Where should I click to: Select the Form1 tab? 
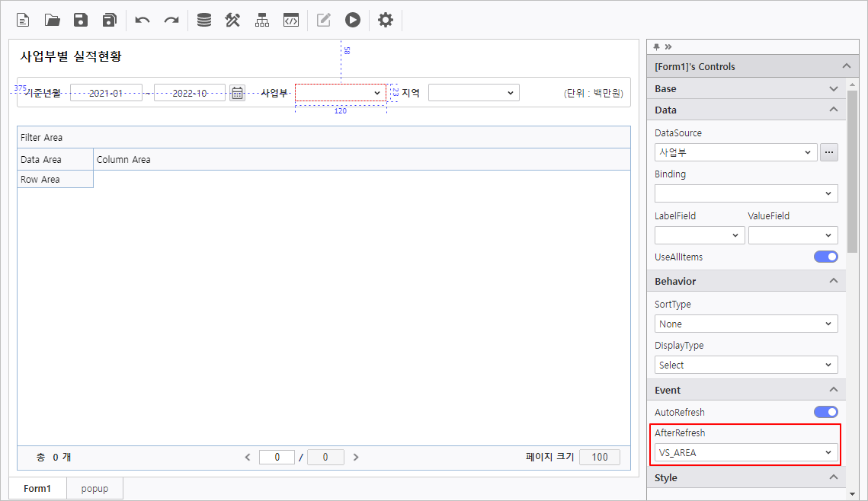[x=37, y=488]
